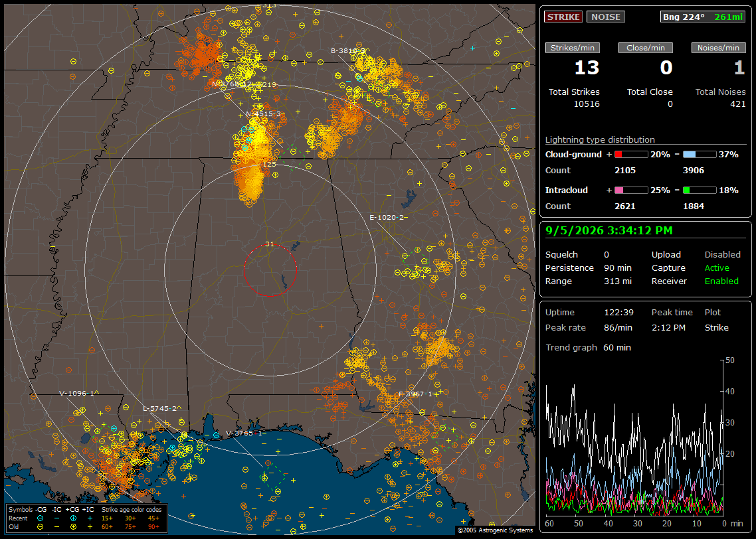756x539 pixels.
Task: Click storm cell label B-3810-3
Action: (x=348, y=50)
